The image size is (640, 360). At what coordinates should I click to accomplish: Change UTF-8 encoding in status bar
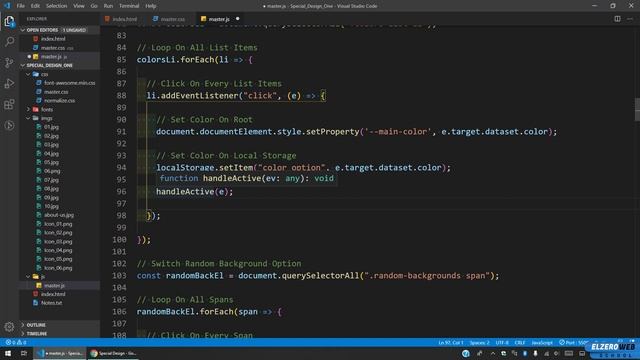pos(502,342)
